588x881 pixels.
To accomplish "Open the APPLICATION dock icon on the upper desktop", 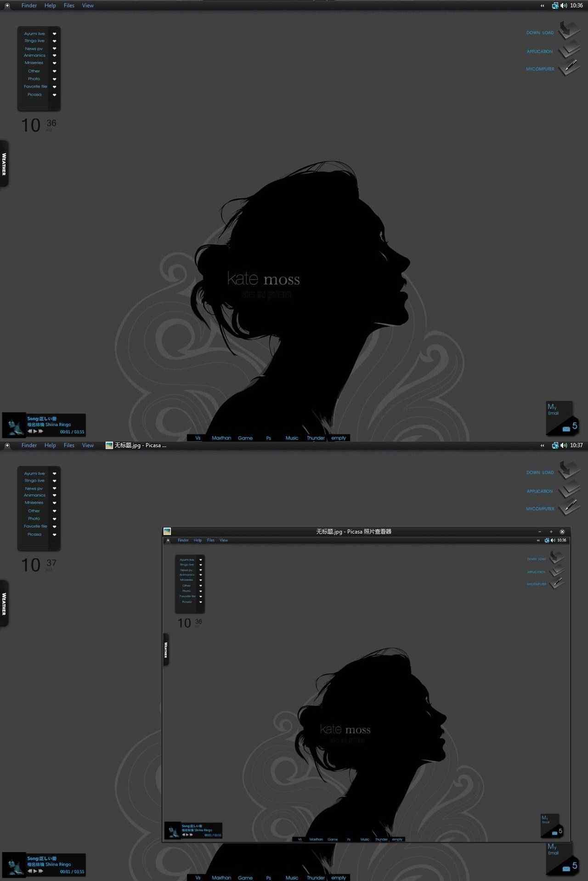I will (x=569, y=49).
